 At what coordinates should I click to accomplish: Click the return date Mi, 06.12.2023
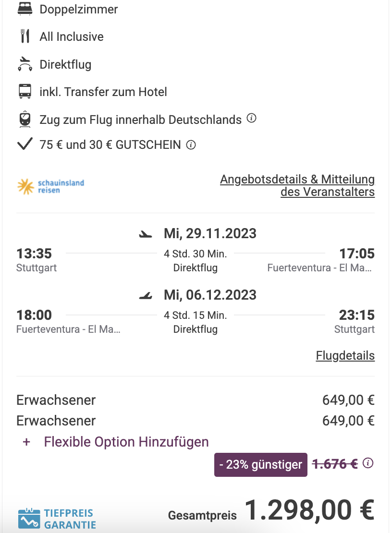point(210,295)
